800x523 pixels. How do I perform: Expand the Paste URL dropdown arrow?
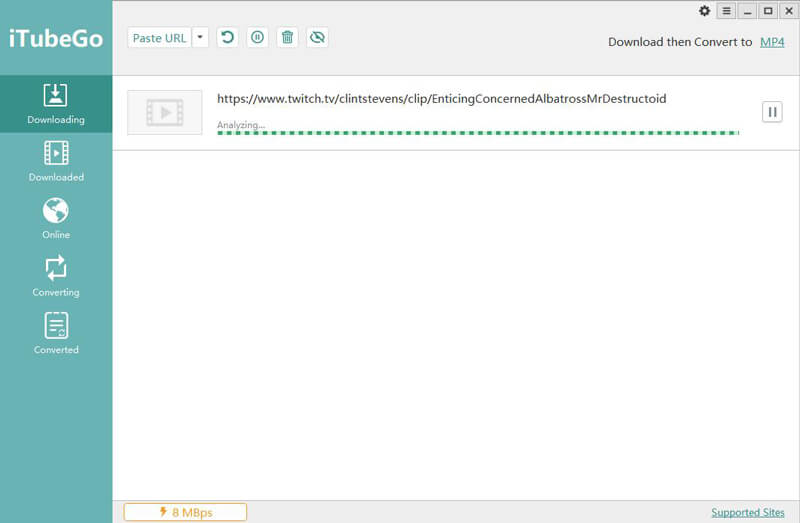coord(200,37)
